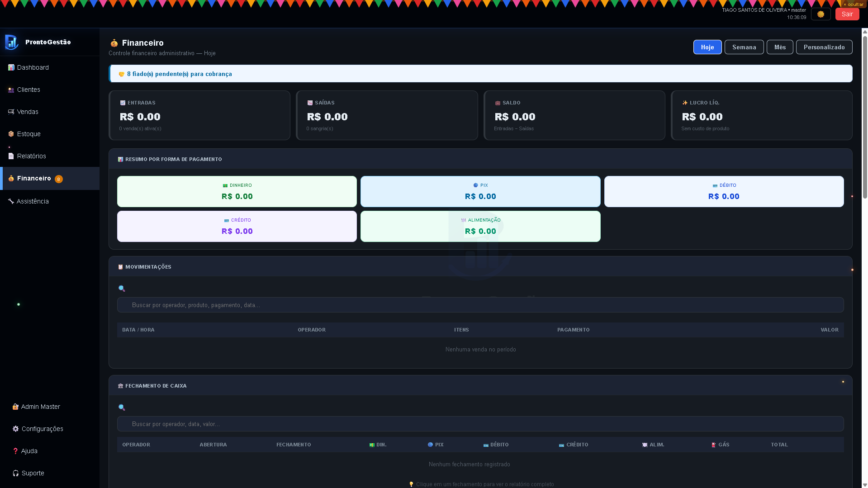Click the Lucro Líq. sparkle icon

click(x=685, y=103)
